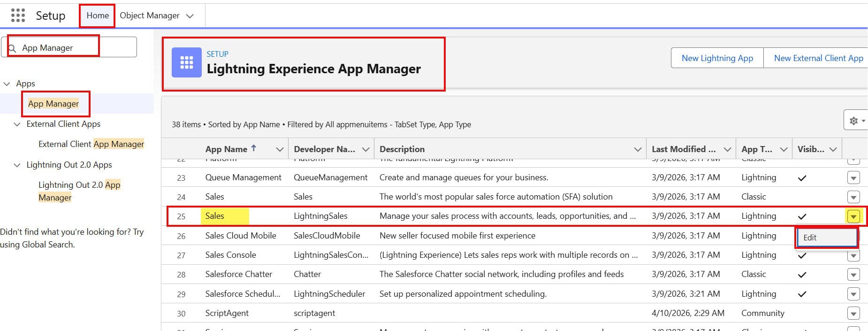Select App Manager in the sidebar

click(53, 104)
